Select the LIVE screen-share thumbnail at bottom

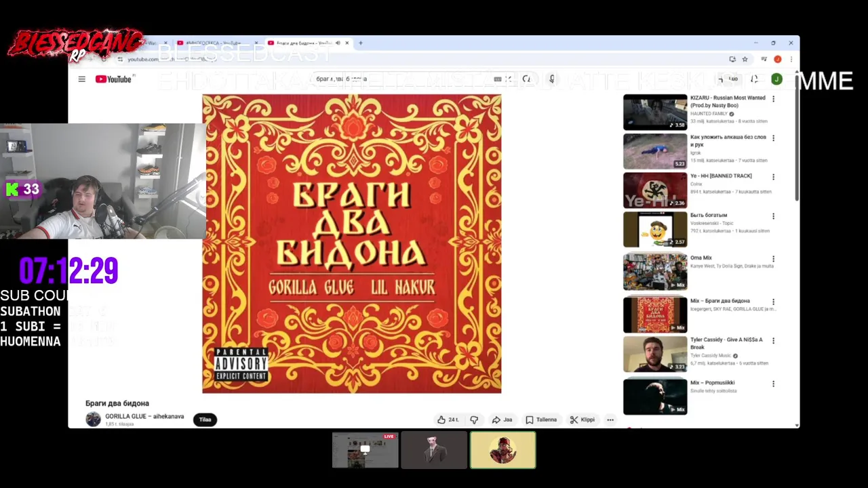pos(365,450)
